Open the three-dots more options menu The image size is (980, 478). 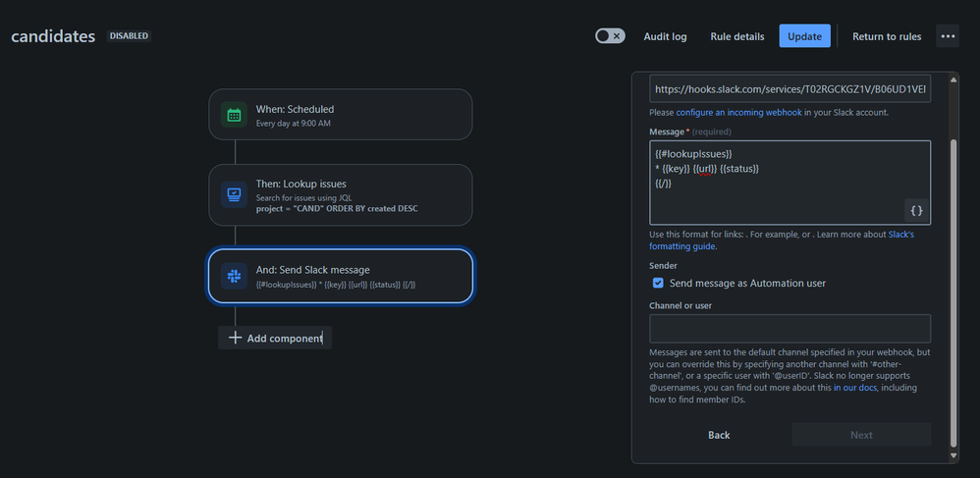948,36
